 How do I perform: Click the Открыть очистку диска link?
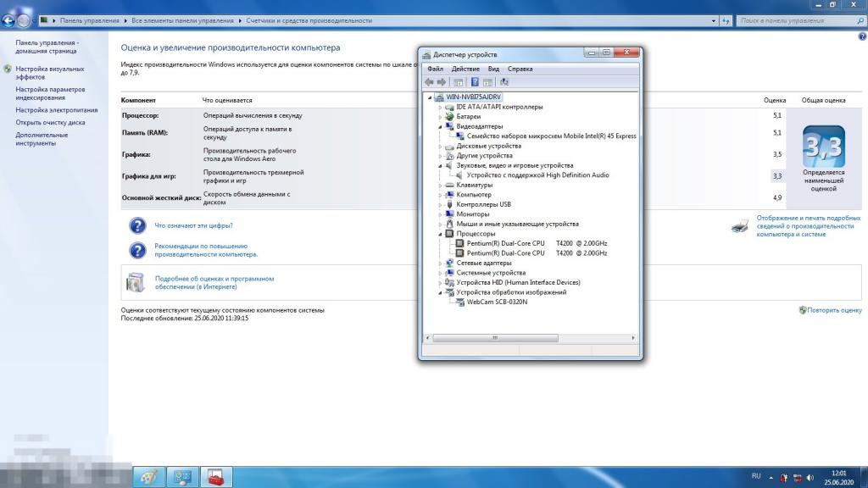(50, 122)
